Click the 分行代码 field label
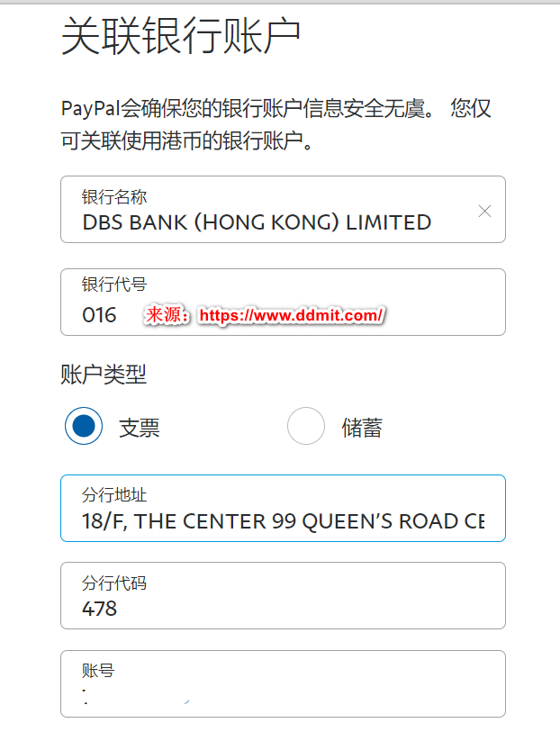 pos(114,583)
